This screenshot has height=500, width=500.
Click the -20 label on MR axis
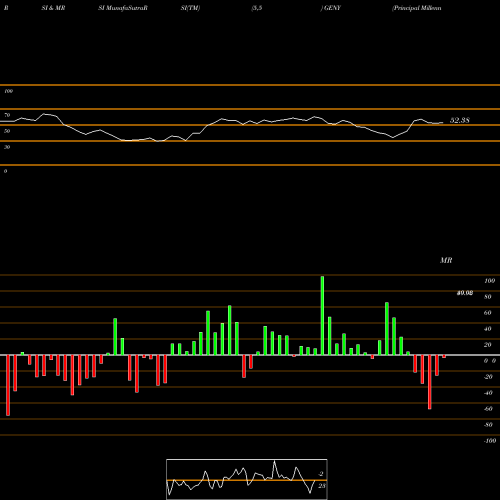pos(488,377)
